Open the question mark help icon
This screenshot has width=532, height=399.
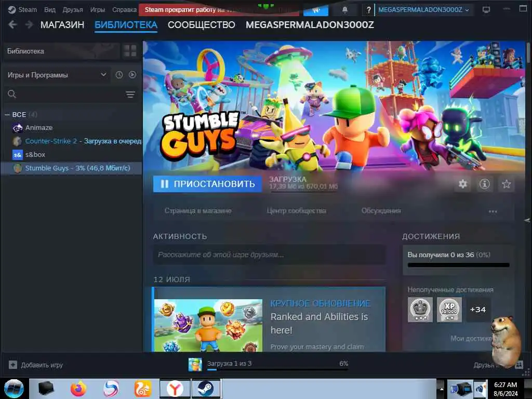(x=368, y=10)
